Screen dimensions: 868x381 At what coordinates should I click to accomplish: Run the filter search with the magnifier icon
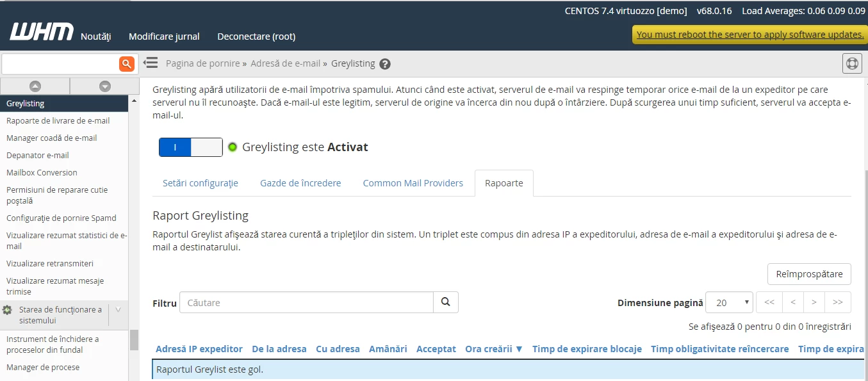pos(445,302)
